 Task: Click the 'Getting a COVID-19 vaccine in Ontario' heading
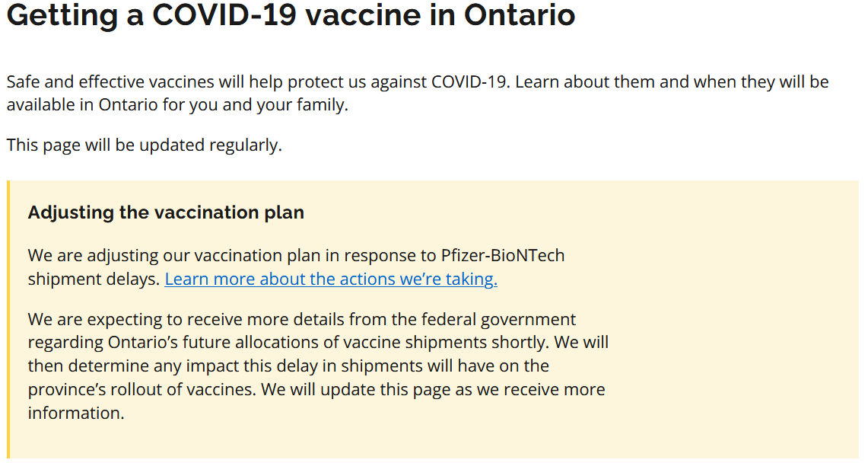click(291, 14)
